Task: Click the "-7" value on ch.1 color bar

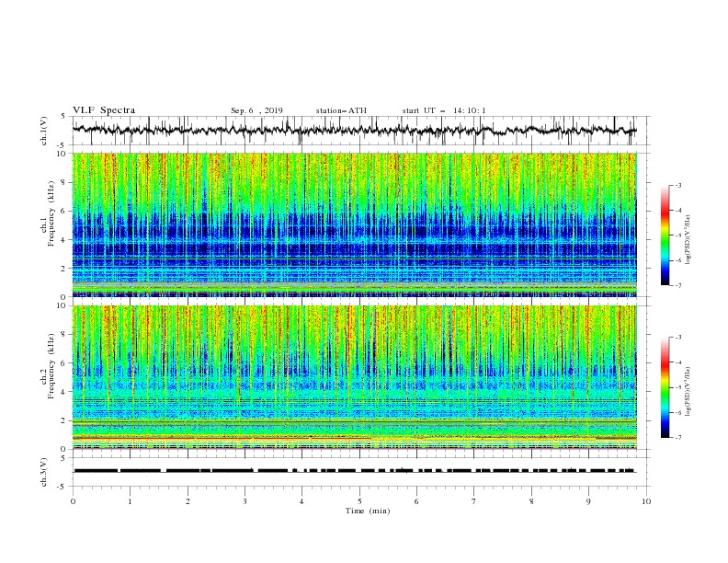Action: click(x=678, y=285)
